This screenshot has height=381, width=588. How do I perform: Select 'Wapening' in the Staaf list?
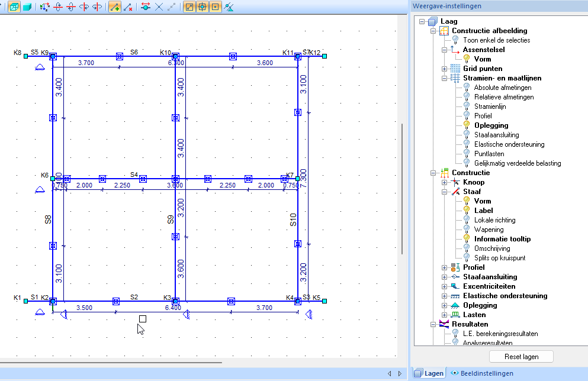click(489, 230)
